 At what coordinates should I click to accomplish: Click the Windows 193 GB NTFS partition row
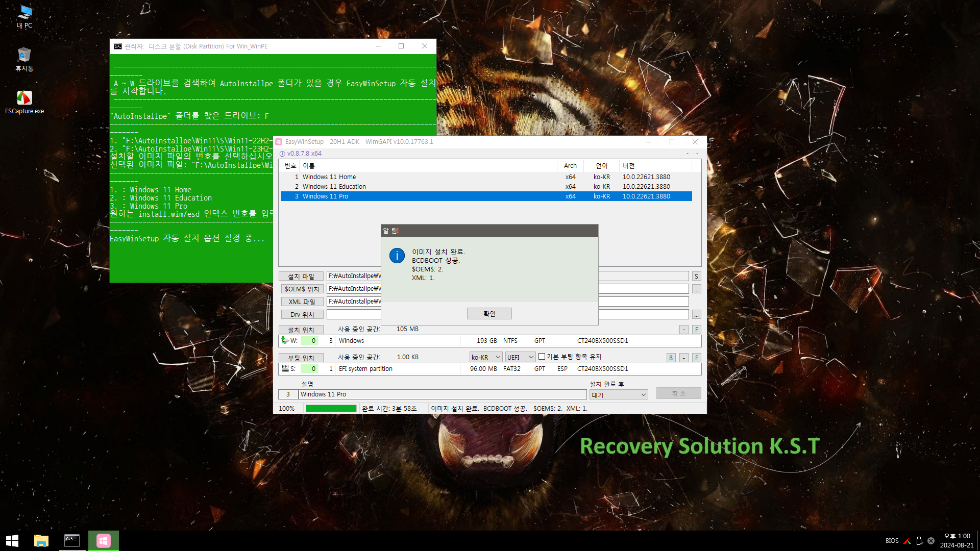(490, 341)
